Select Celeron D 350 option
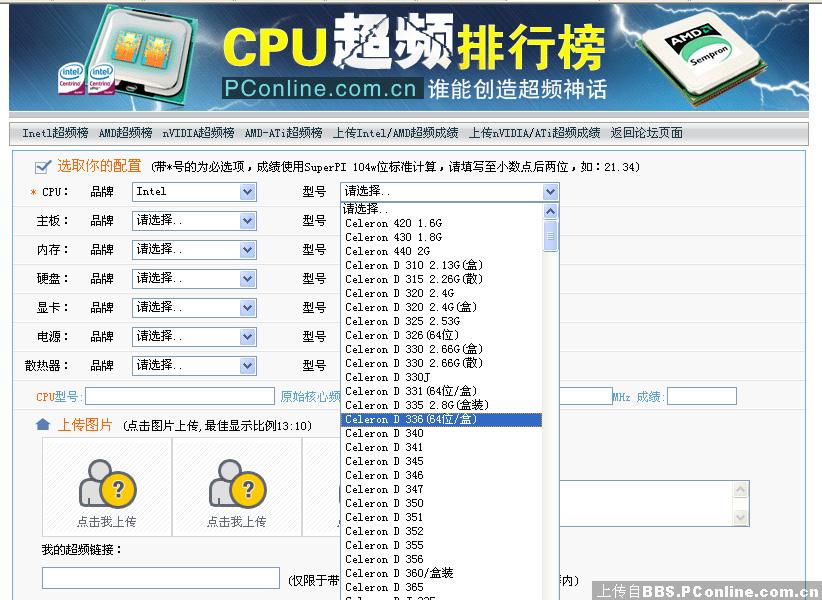The width and height of the screenshot is (822, 600). 441,504
